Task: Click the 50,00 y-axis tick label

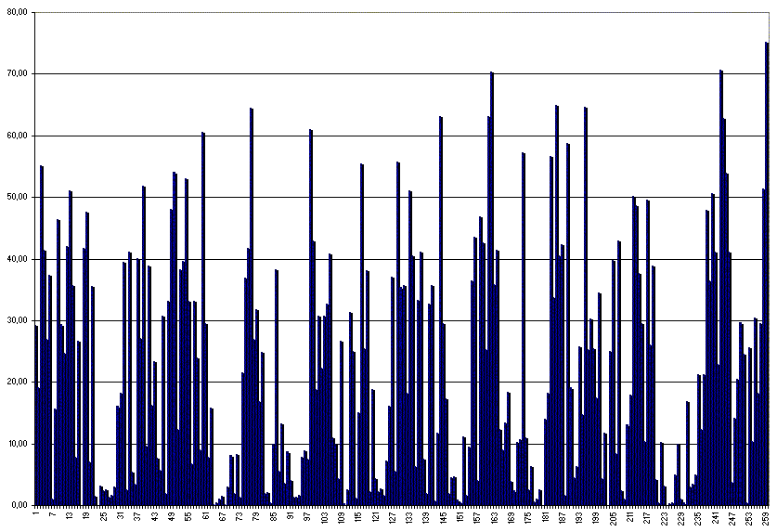Action: point(16,197)
